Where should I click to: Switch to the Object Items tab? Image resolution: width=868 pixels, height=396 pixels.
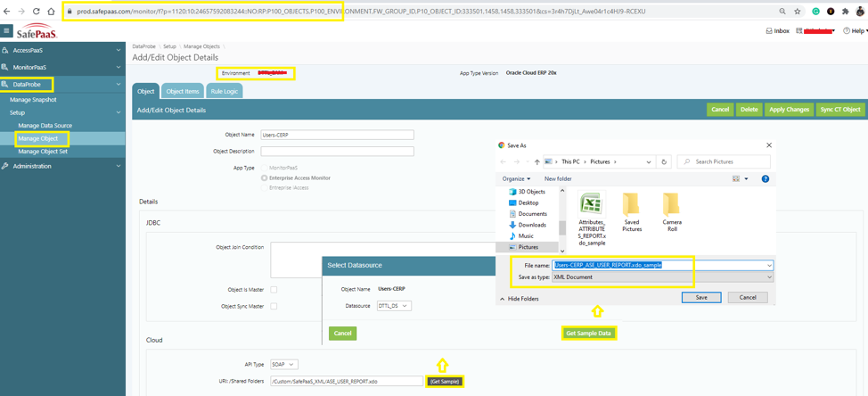click(183, 91)
